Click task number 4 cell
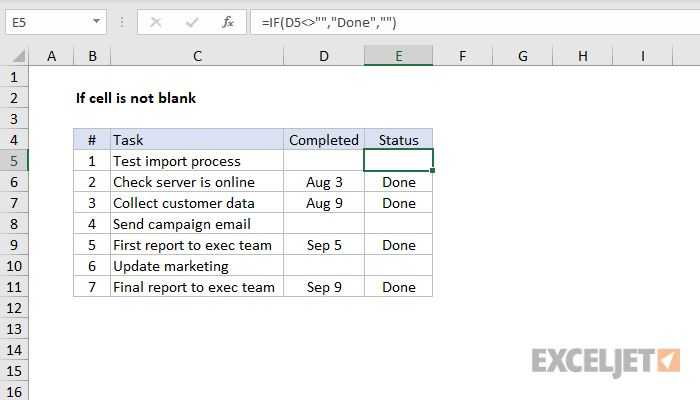 coord(92,224)
